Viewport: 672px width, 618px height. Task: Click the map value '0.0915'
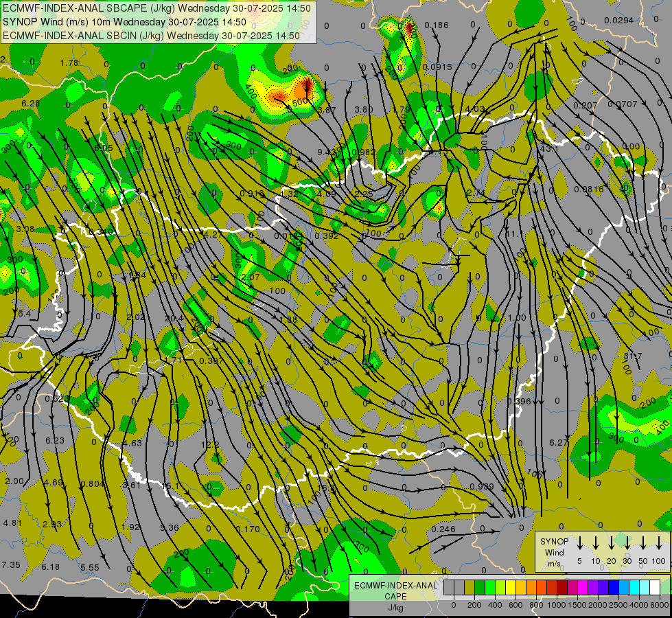437,67
